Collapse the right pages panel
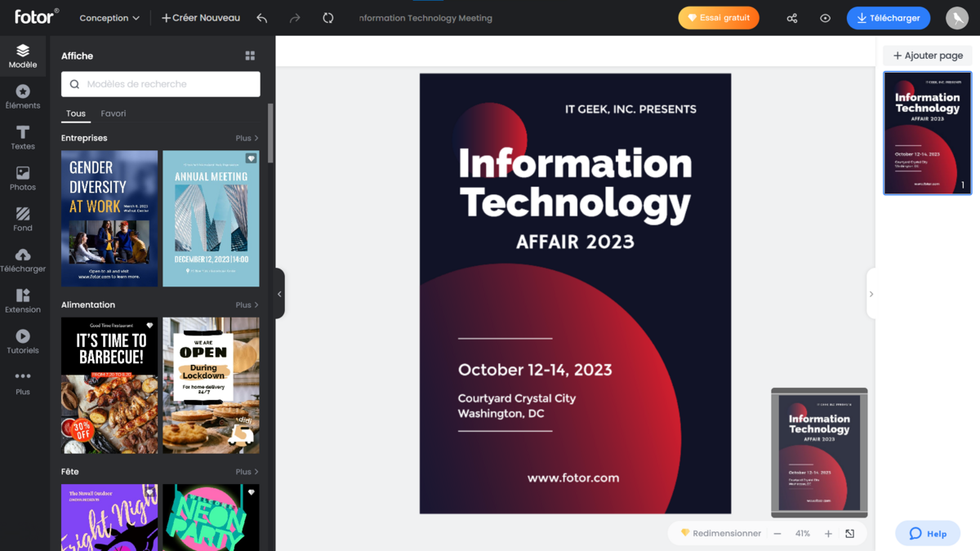This screenshot has width=980, height=551. pyautogui.click(x=871, y=294)
